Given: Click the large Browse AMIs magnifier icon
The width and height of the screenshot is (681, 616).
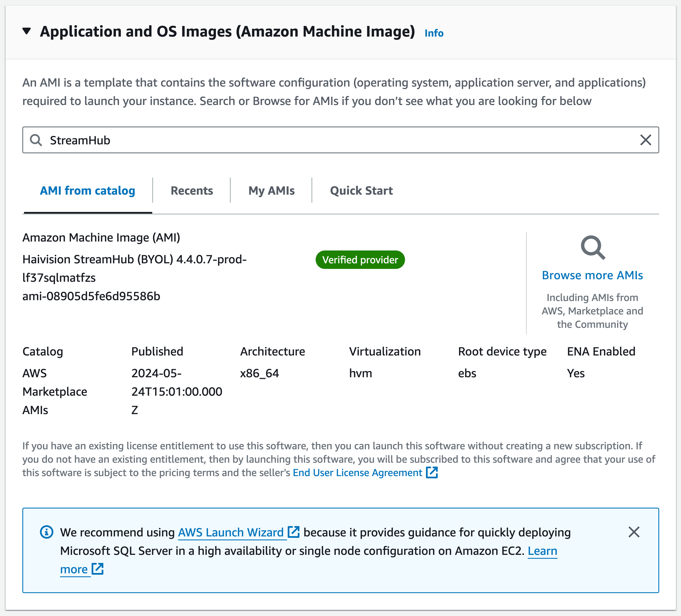Looking at the screenshot, I should coord(592,248).
